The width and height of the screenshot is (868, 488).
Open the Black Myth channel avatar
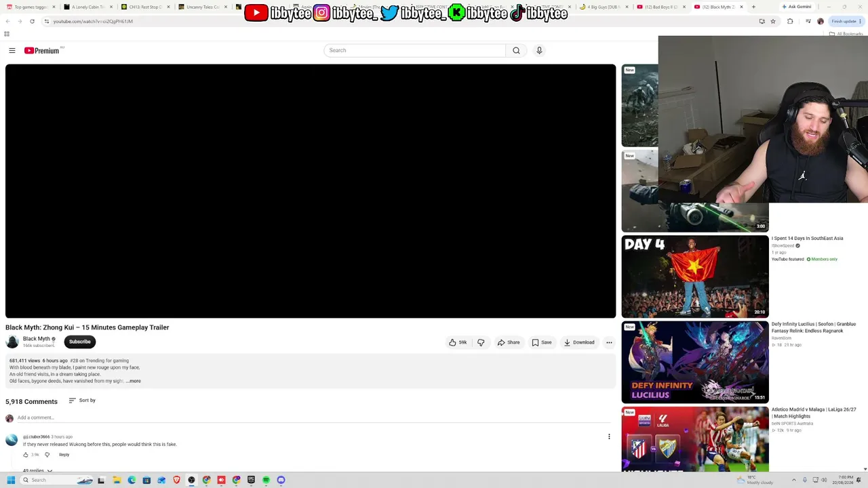(x=12, y=342)
